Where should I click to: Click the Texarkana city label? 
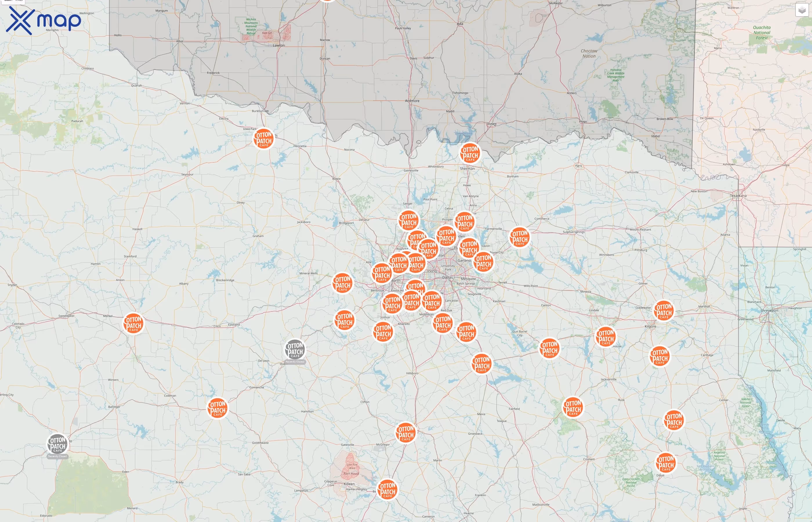[738, 195]
